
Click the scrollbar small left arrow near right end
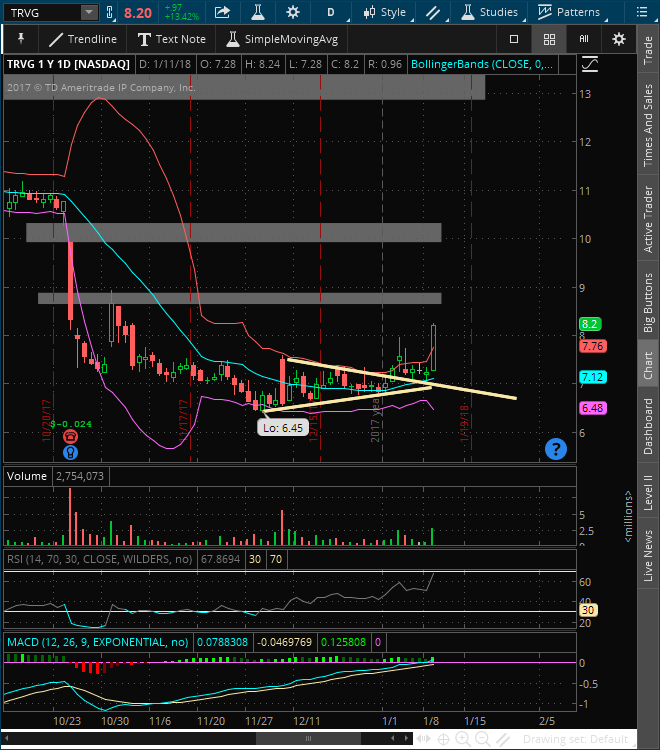[x=393, y=739]
